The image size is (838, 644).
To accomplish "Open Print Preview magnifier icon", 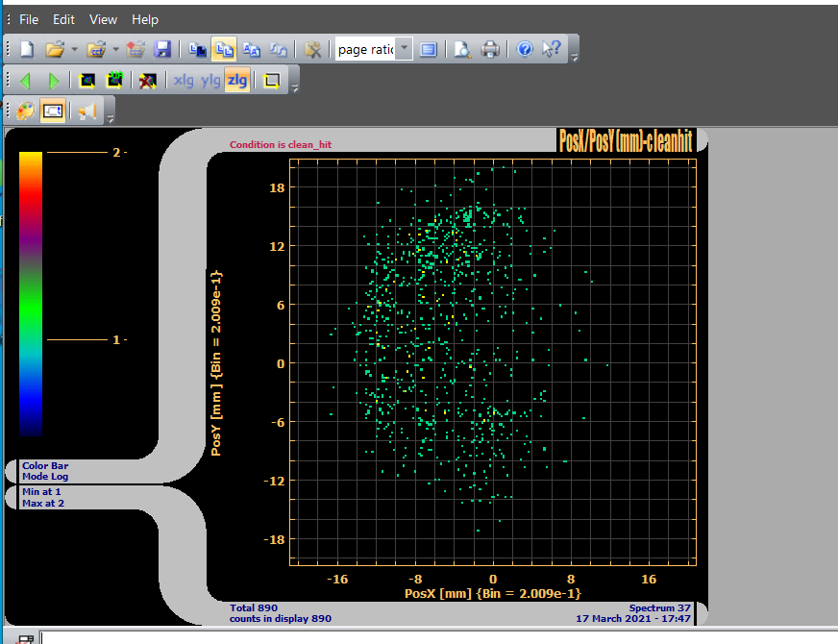I will point(463,49).
